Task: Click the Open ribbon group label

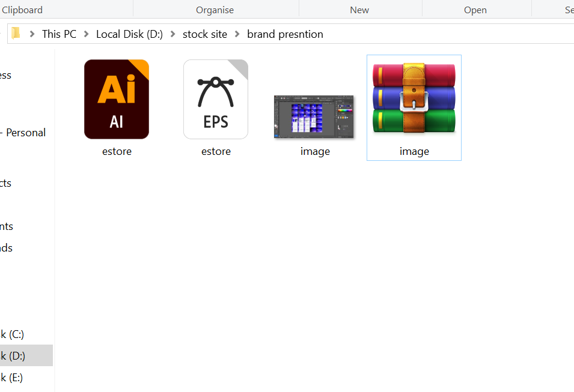Action: click(475, 10)
